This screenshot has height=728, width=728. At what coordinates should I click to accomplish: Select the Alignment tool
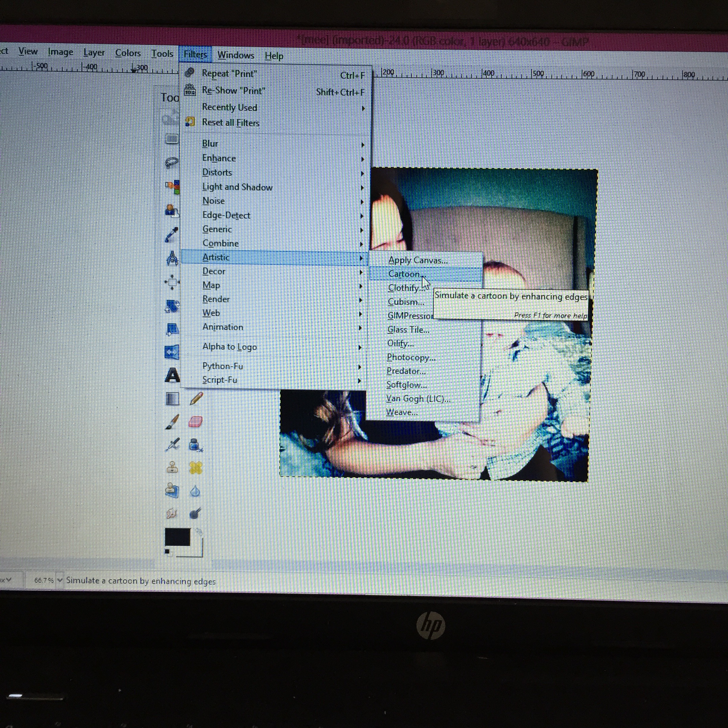click(172, 282)
